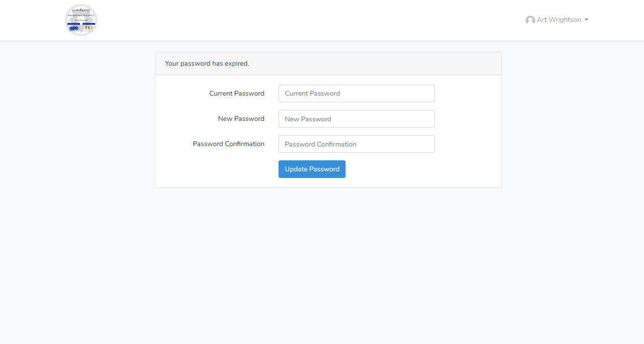Click the empty white navbar area
644x344 pixels.
point(309,20)
